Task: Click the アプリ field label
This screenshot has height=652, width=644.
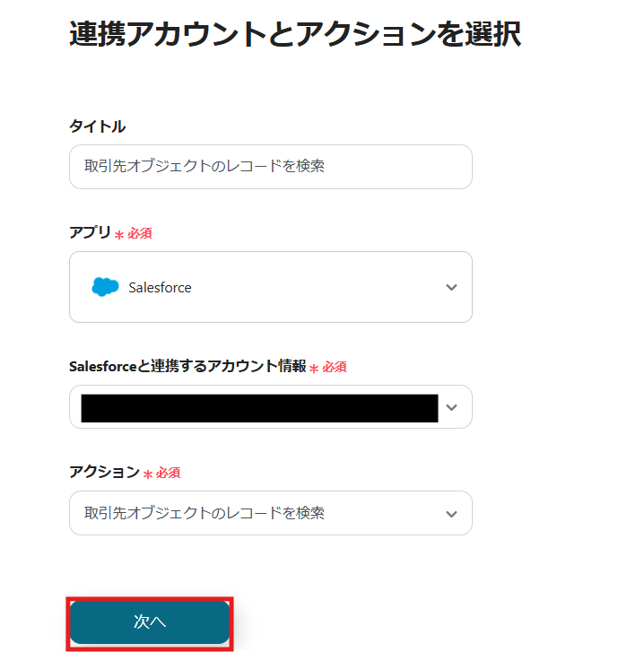Action: coord(90,232)
